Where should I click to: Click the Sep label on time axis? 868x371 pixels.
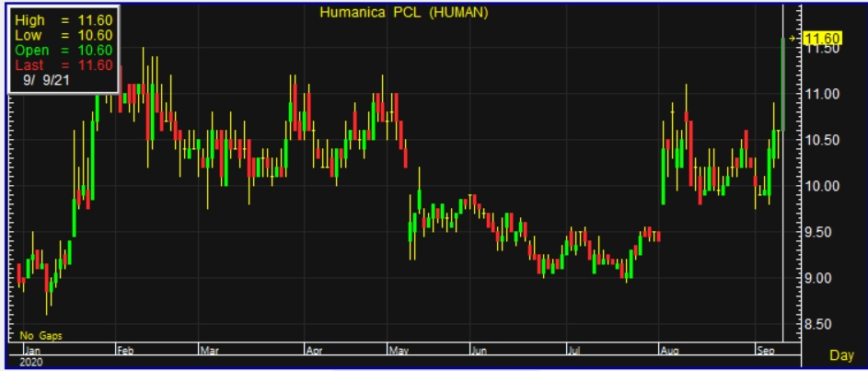pos(766,350)
